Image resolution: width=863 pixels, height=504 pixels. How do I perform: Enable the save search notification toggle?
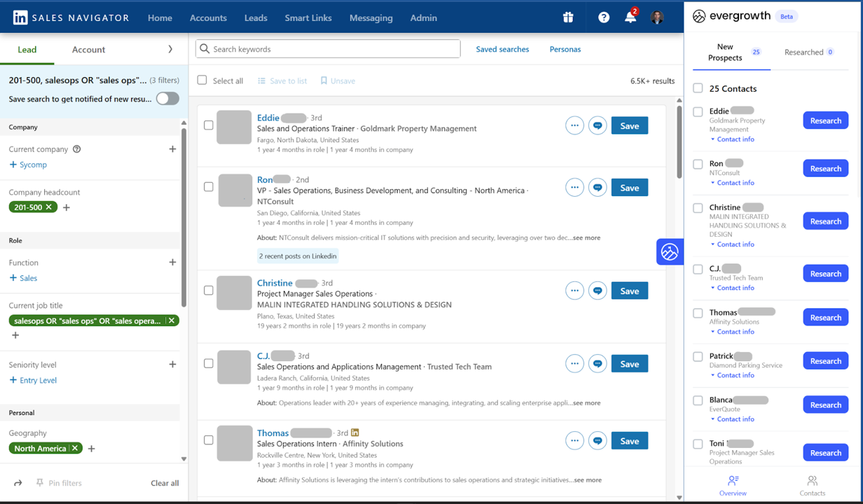[167, 100]
